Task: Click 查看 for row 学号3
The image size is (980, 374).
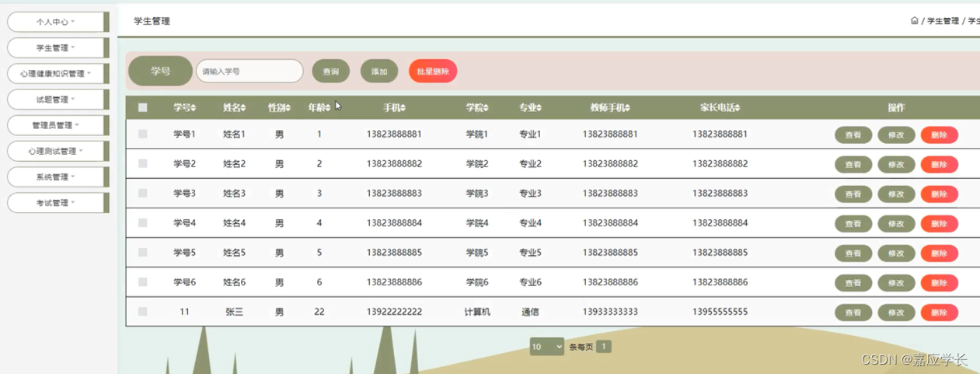Action: 853,194
